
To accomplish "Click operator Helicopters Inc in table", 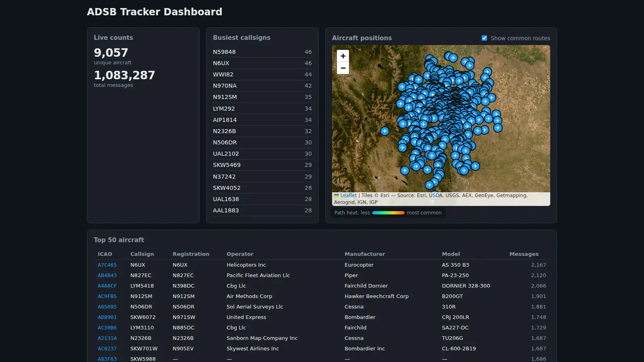I will [246, 265].
